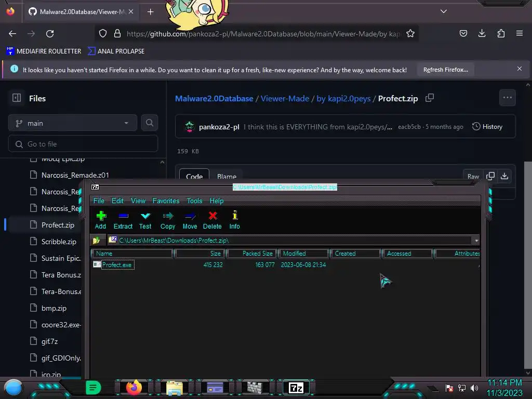Select Profect.exe in the archive list
532x399 pixels.
(117, 264)
